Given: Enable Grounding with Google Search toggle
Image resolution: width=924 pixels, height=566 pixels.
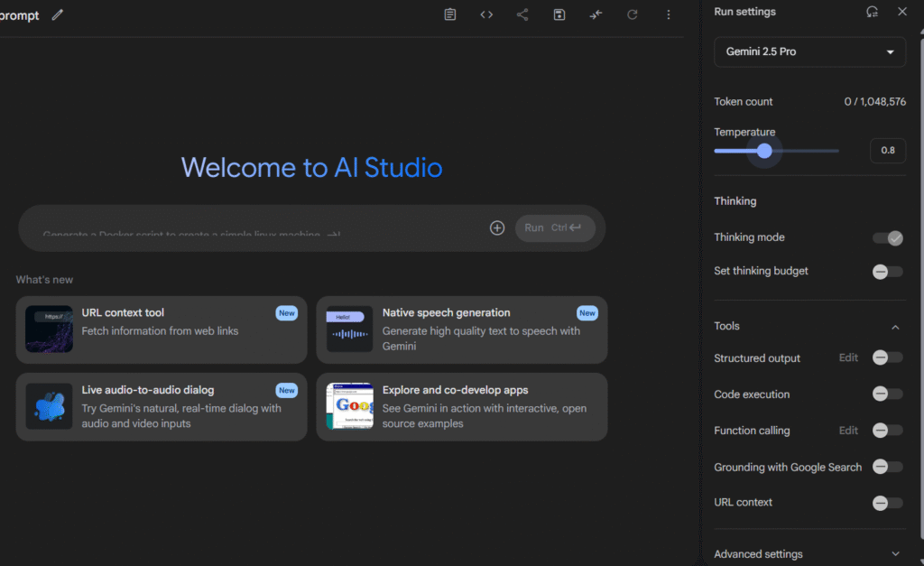Looking at the screenshot, I should click(x=888, y=467).
